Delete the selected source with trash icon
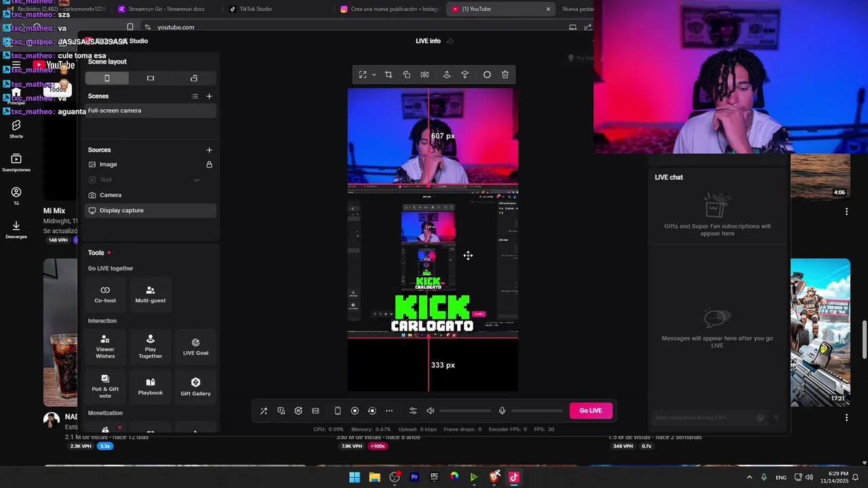The image size is (868, 488). (x=505, y=75)
